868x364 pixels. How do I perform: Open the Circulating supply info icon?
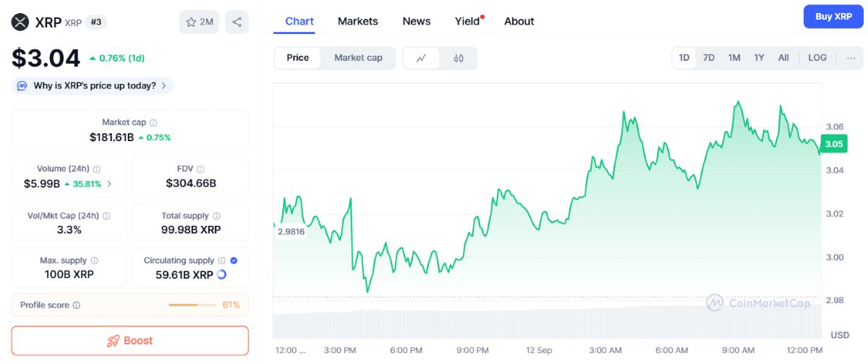point(222,261)
